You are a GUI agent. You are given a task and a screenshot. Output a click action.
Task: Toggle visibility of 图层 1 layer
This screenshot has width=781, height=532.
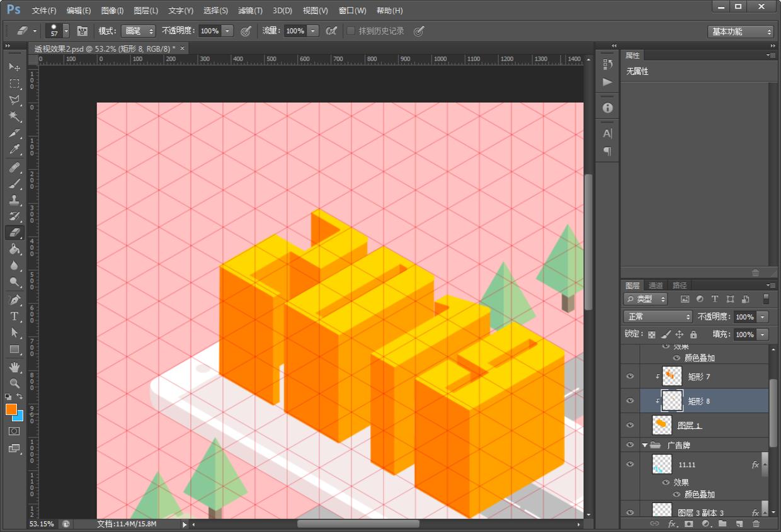pos(630,426)
